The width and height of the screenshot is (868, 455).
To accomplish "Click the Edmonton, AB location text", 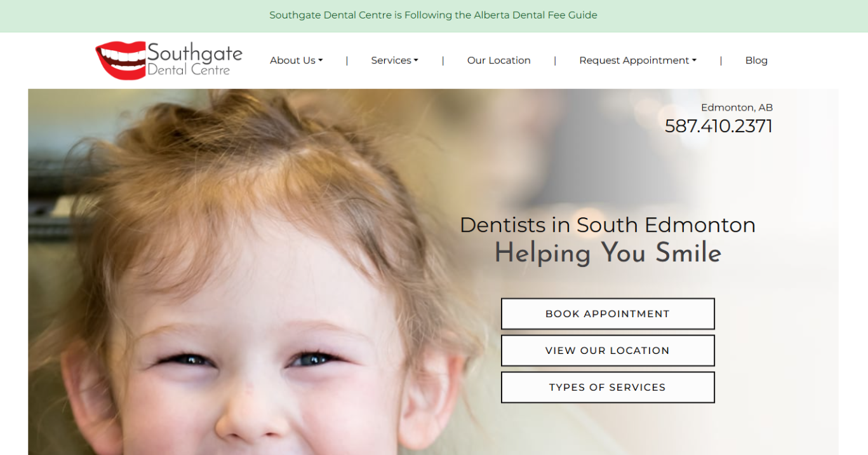I will pos(737,107).
